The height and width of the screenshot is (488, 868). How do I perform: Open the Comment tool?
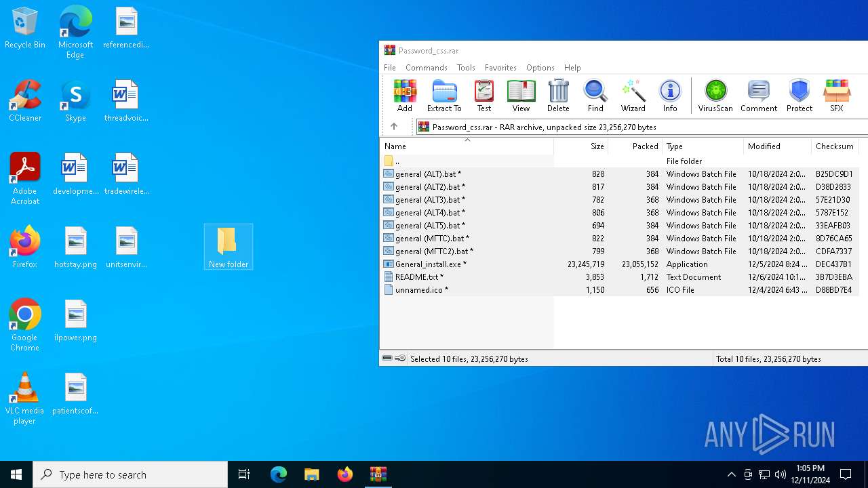click(x=759, y=96)
